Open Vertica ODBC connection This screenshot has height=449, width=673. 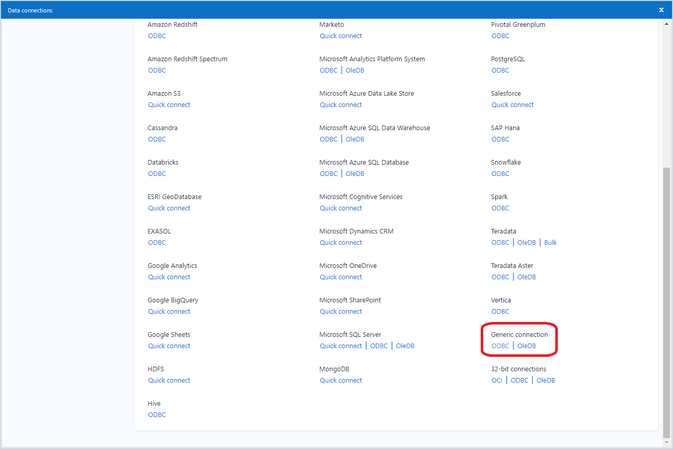[x=500, y=312]
